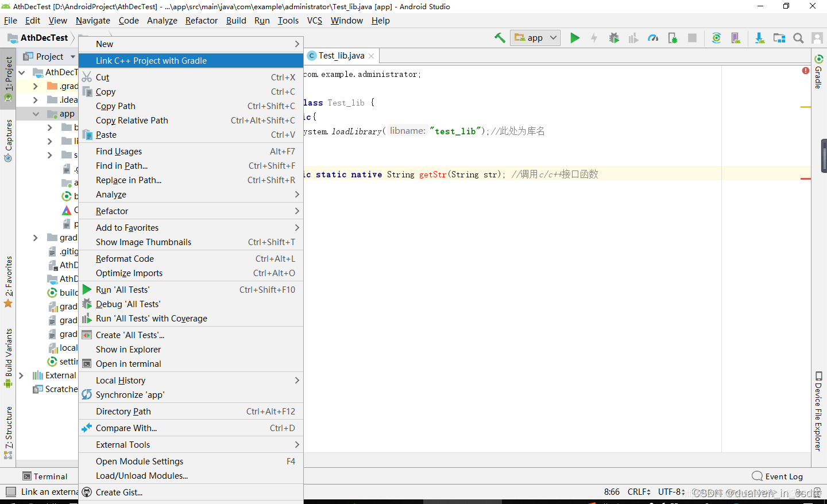Click the user account icon in toolbar

[817, 38]
